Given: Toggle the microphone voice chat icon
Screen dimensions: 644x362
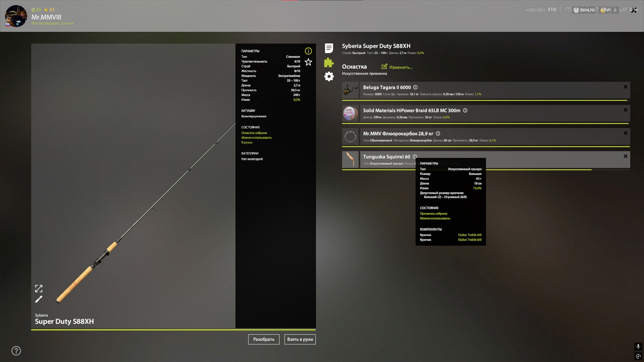Looking at the screenshot, I should coord(638,347).
